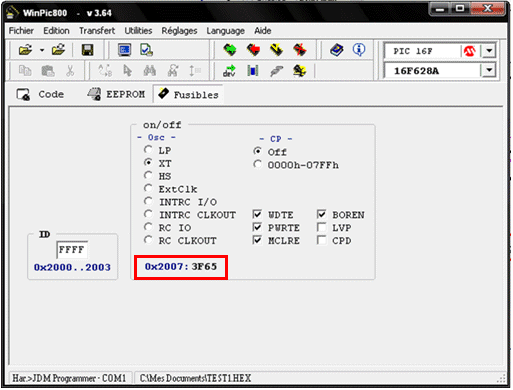Image resolution: width=513 pixels, height=390 pixels.
Task: Switch to the Fusibles tab
Action: point(188,94)
